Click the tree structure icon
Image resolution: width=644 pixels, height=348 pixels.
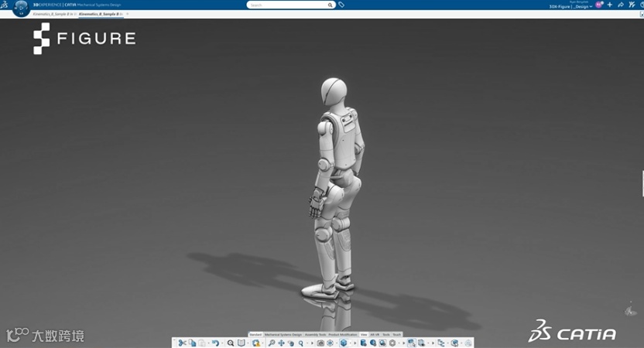pos(441,343)
